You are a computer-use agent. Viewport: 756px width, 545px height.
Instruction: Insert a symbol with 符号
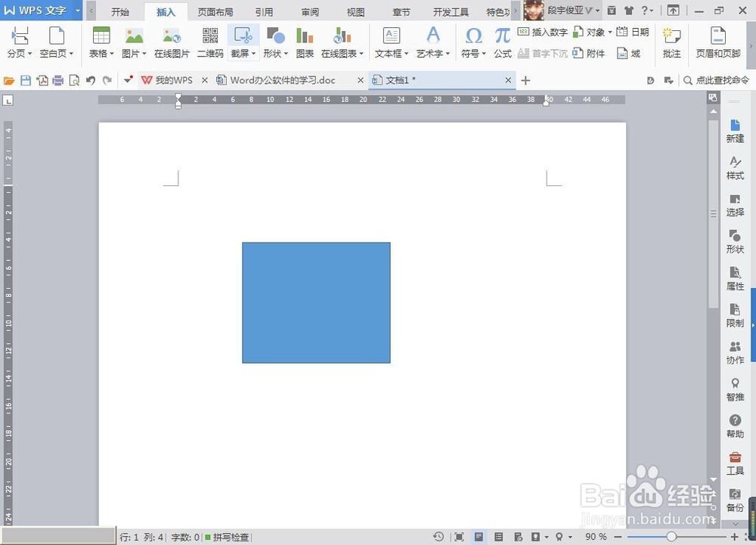(x=473, y=42)
